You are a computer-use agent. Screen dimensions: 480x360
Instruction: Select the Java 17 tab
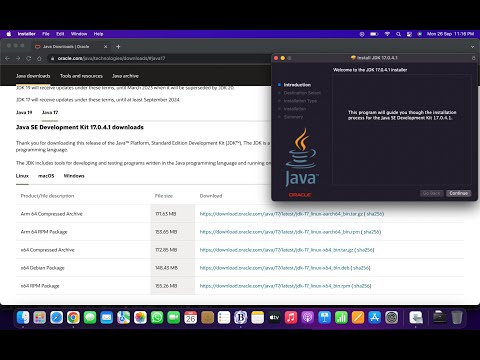coord(50,112)
